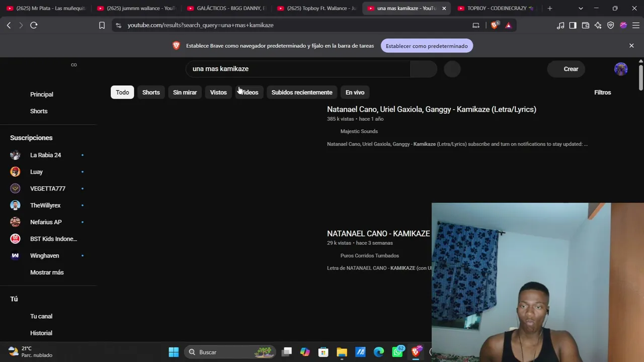Viewport: 644px width, 362px height.
Task: Open the Filtros search filter menu
Action: (602, 93)
